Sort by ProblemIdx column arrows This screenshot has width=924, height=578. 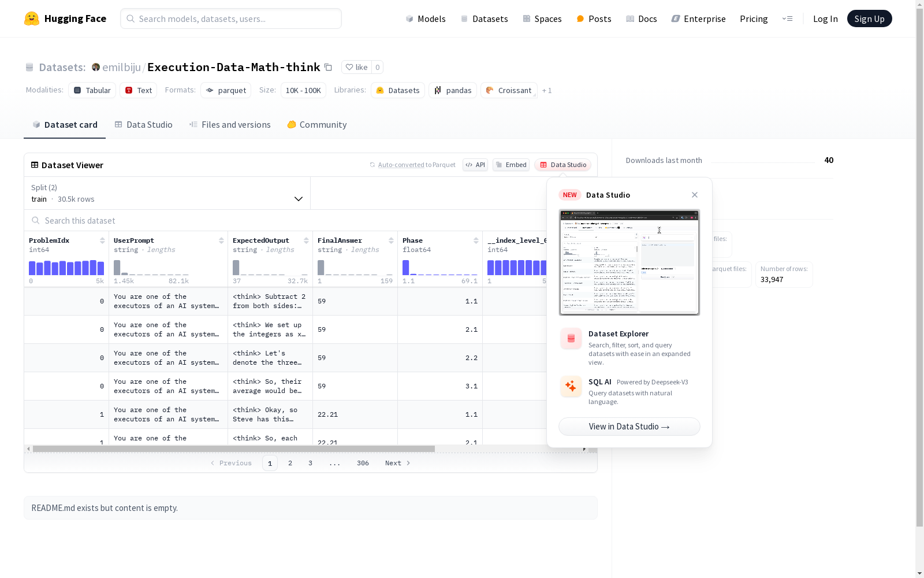coord(102,240)
